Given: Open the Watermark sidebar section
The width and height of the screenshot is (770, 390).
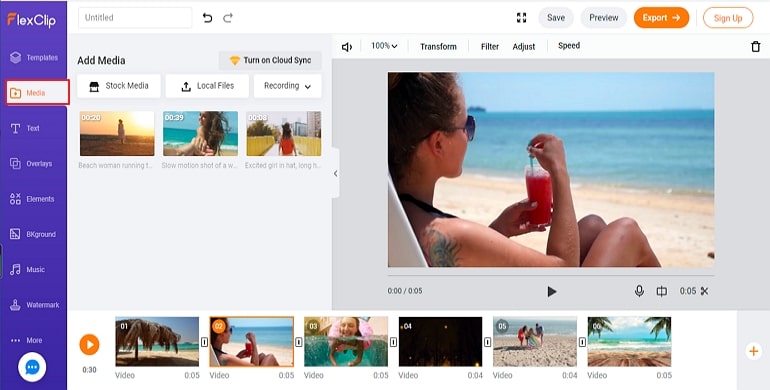Looking at the screenshot, I should pyautogui.click(x=34, y=305).
